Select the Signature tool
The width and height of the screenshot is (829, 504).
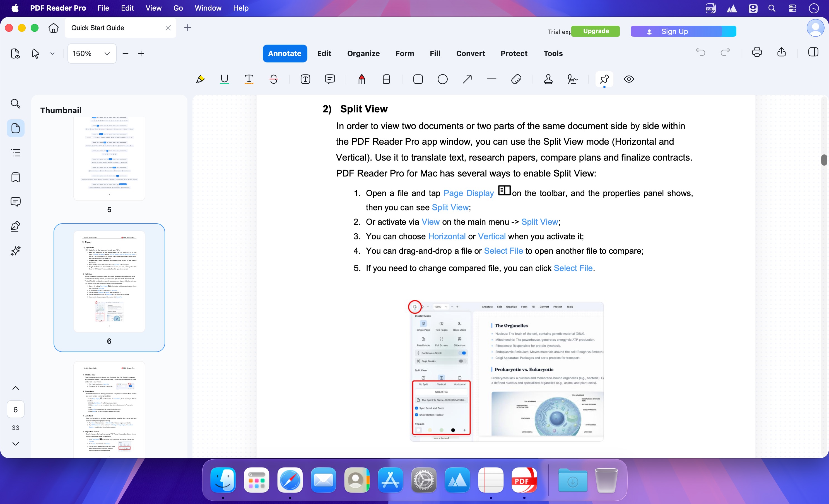coord(572,79)
